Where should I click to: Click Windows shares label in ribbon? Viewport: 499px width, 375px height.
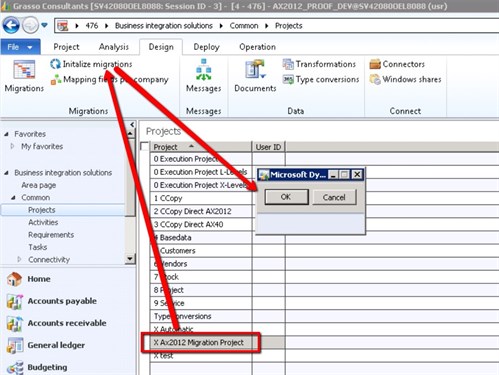coord(412,79)
